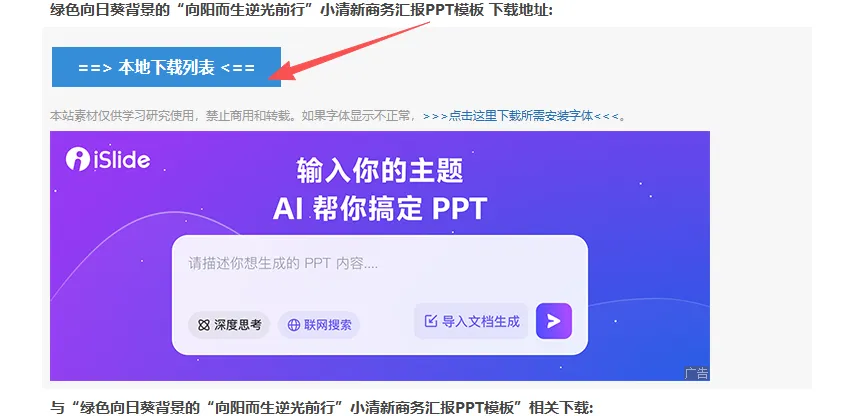Image resolution: width=863 pixels, height=416 pixels.
Task: Click the document import edit icon
Action: [431, 321]
